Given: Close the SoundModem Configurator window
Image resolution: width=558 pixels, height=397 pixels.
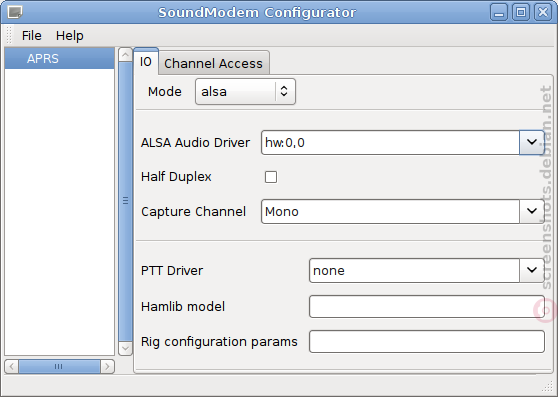Looking at the screenshot, I should click(543, 12).
